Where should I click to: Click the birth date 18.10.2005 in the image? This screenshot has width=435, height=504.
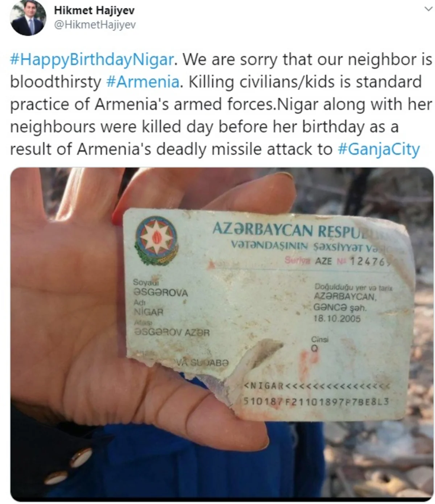[x=337, y=318]
